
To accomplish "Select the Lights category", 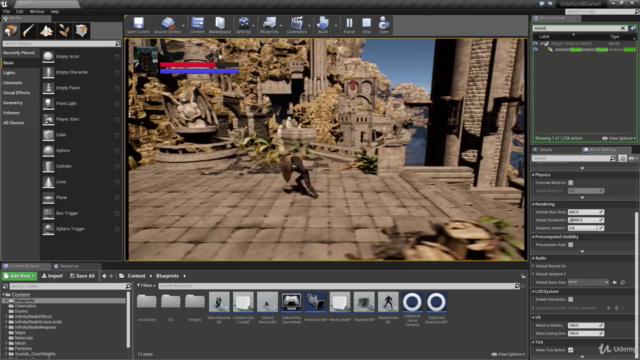I will [9, 73].
